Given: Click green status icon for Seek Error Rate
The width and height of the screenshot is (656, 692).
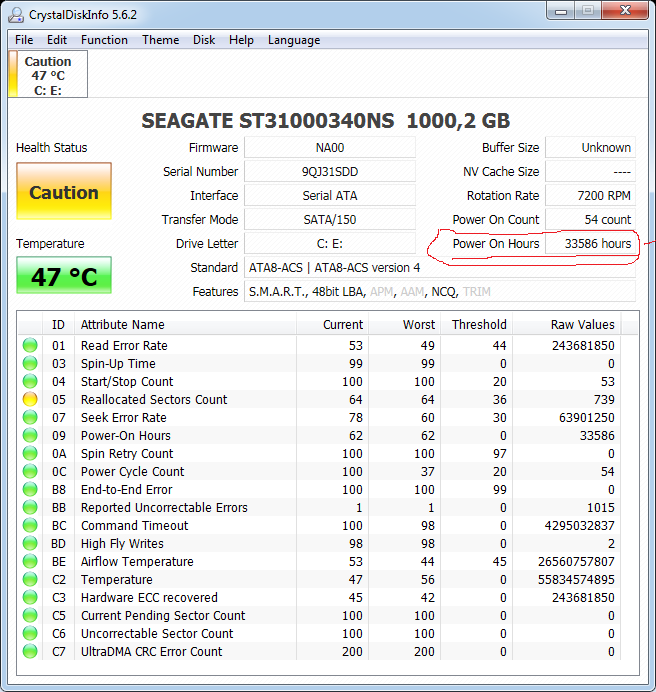Looking at the screenshot, I should [30, 417].
